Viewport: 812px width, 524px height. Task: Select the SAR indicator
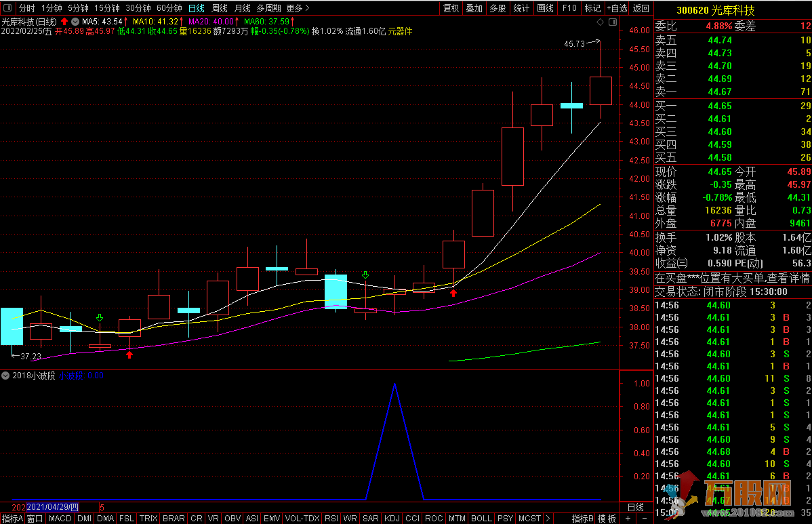(x=370, y=519)
